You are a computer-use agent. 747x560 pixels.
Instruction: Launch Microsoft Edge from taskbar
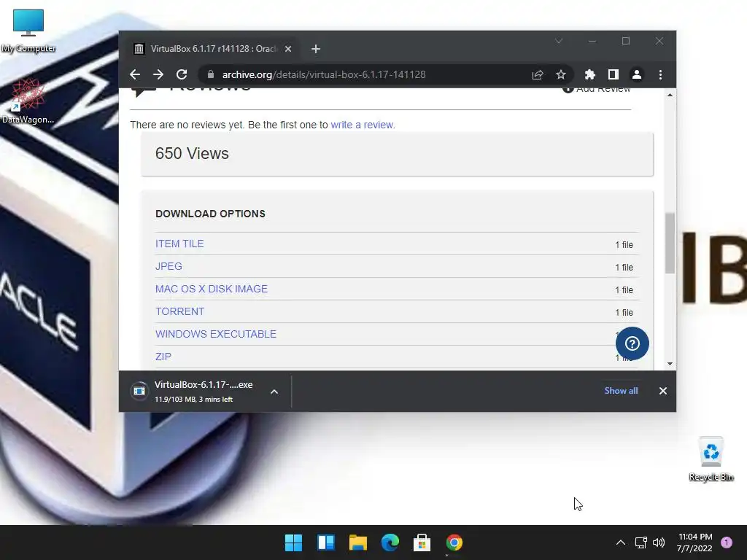(390, 542)
